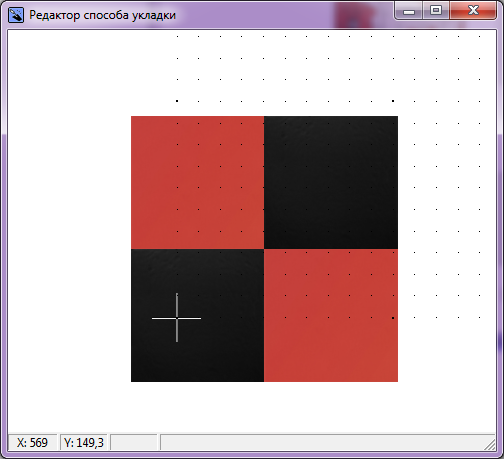The height and width of the screenshot is (459, 504).
Task: Select the lower-right red tile
Action: (x=331, y=315)
